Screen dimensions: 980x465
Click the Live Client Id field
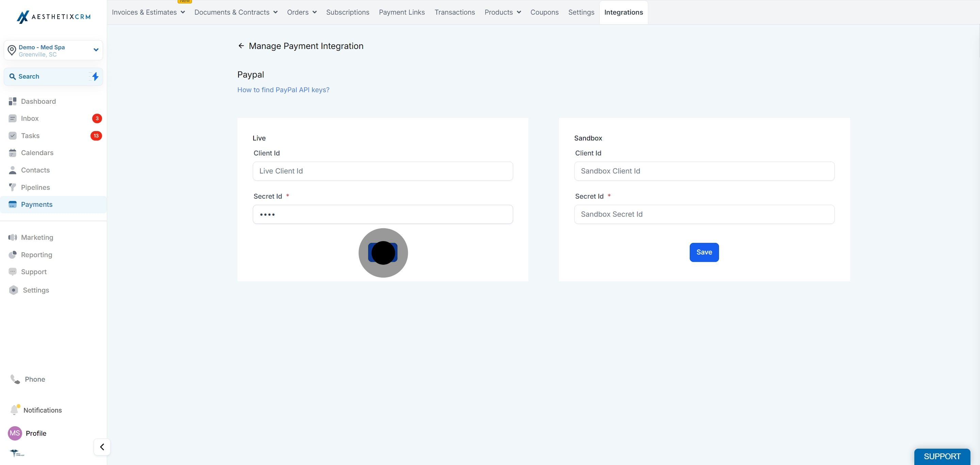[383, 171]
